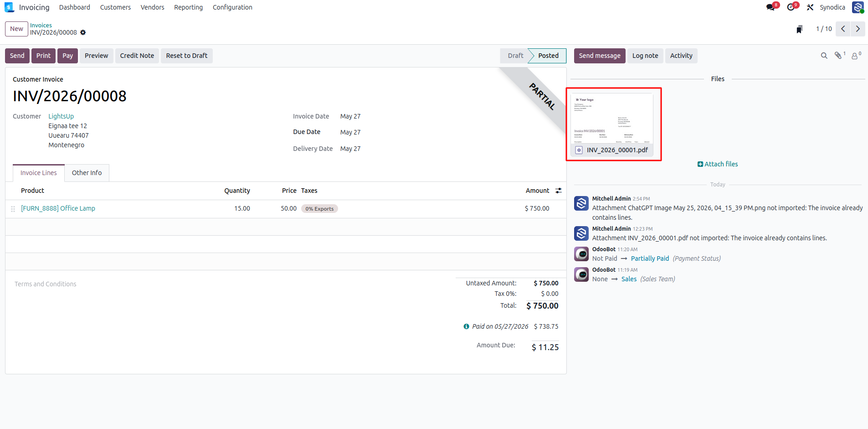The width and height of the screenshot is (868, 429).
Task: Switch to the Other Info tab
Action: click(x=87, y=173)
